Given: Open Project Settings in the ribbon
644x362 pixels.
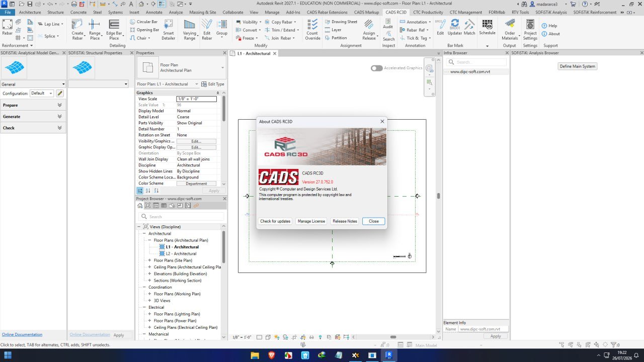Looking at the screenshot, I should coord(530,29).
